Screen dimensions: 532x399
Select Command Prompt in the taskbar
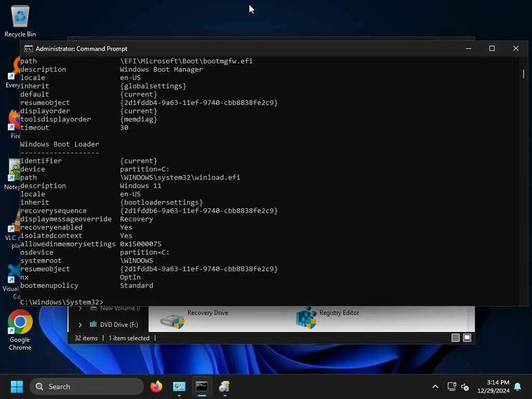pyautogui.click(x=202, y=387)
